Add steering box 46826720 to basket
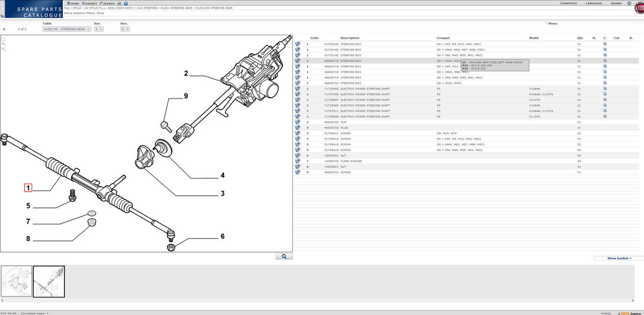 pos(297,83)
